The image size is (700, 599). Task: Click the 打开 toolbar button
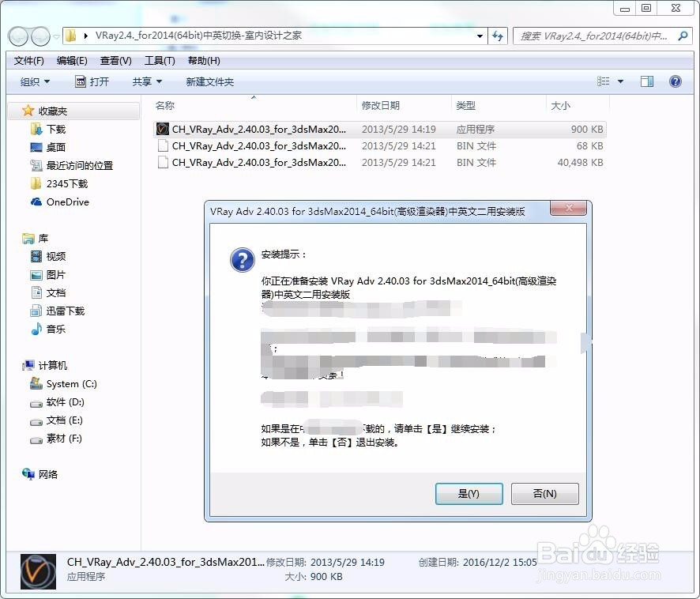pos(92,81)
